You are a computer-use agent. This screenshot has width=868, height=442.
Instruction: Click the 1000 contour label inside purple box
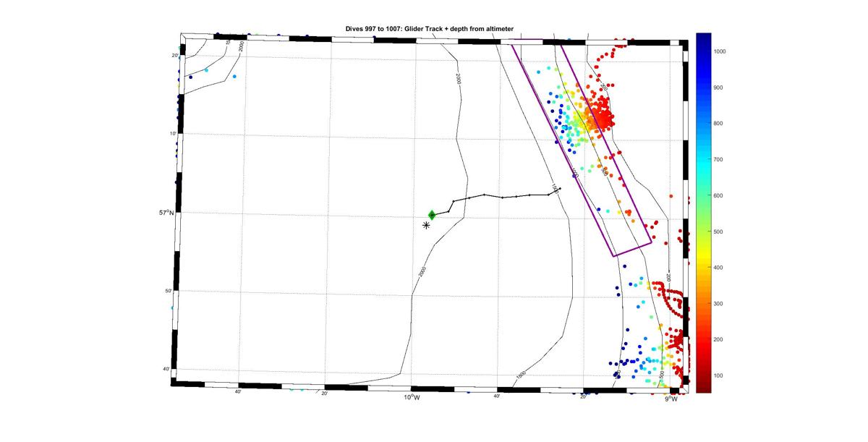[x=575, y=174]
